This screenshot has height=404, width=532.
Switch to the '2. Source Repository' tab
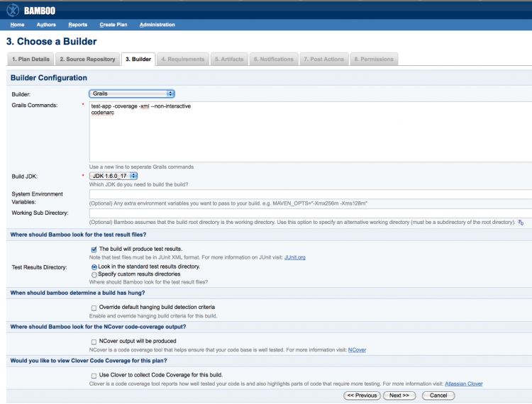coord(87,59)
